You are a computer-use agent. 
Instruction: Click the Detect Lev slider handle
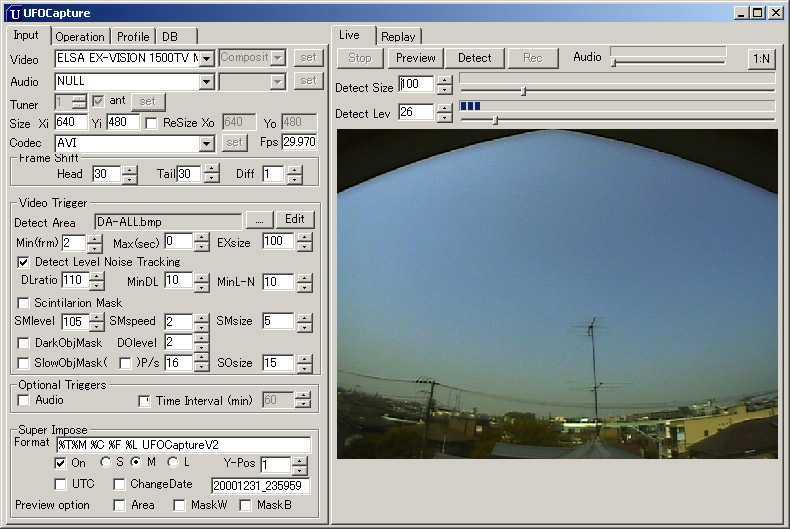point(496,120)
